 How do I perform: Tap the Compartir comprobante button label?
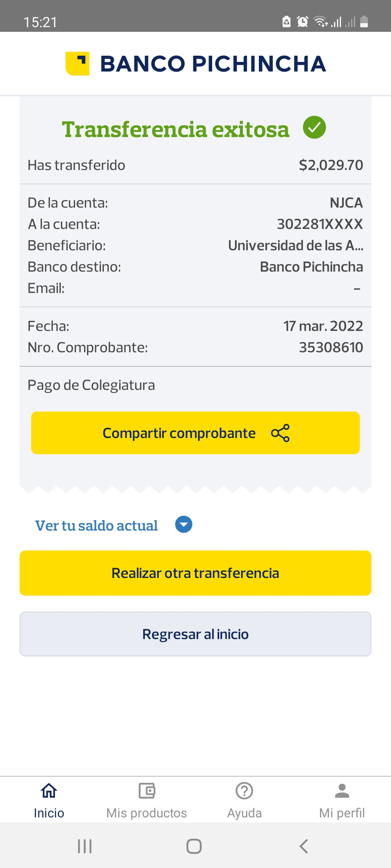(179, 433)
